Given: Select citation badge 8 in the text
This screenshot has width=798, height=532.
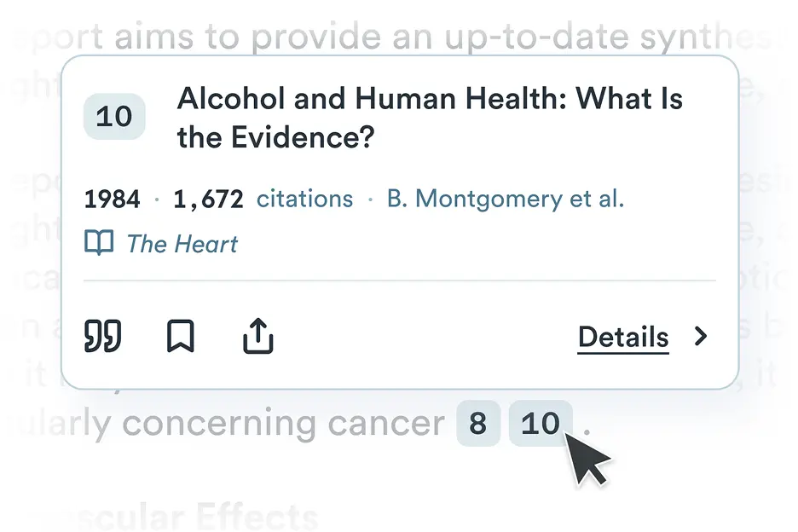Looking at the screenshot, I should [x=478, y=423].
